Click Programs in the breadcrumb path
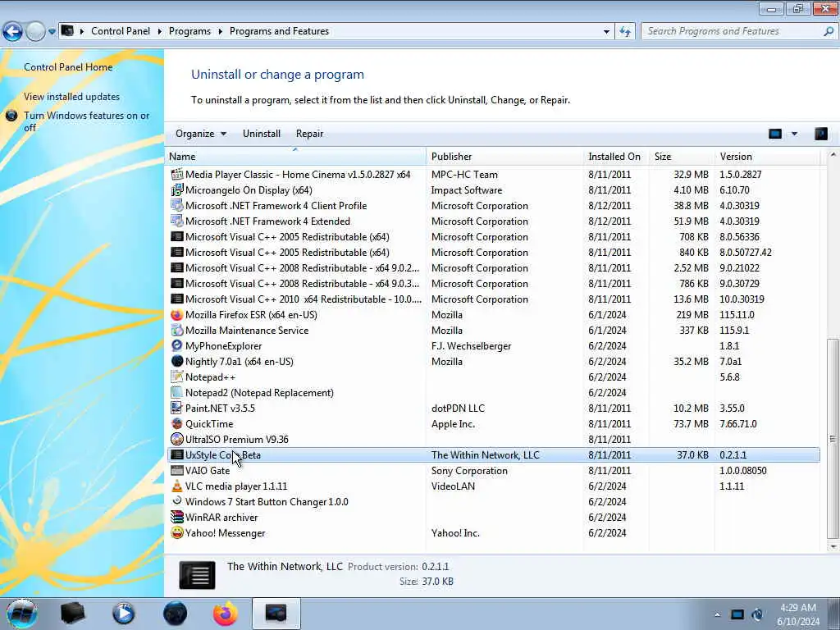This screenshot has height=630, width=840. (x=189, y=32)
